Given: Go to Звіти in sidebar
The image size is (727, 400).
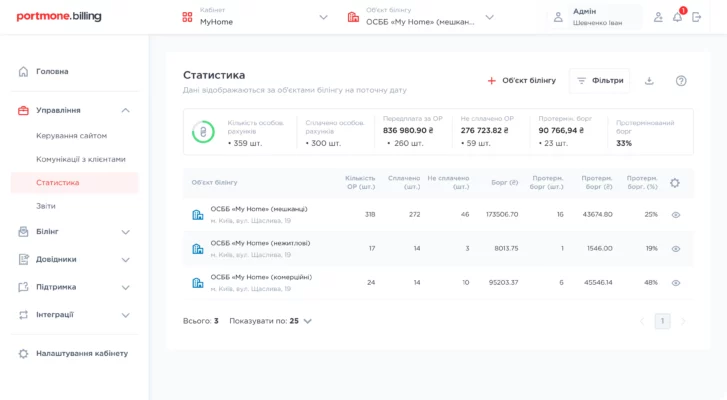Looking at the screenshot, I should (x=46, y=206).
